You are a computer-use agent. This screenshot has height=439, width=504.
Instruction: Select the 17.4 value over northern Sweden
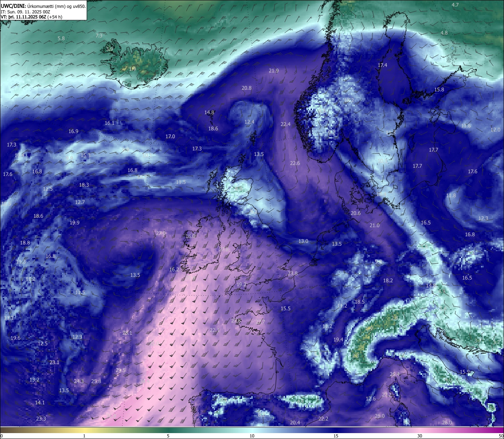click(382, 65)
